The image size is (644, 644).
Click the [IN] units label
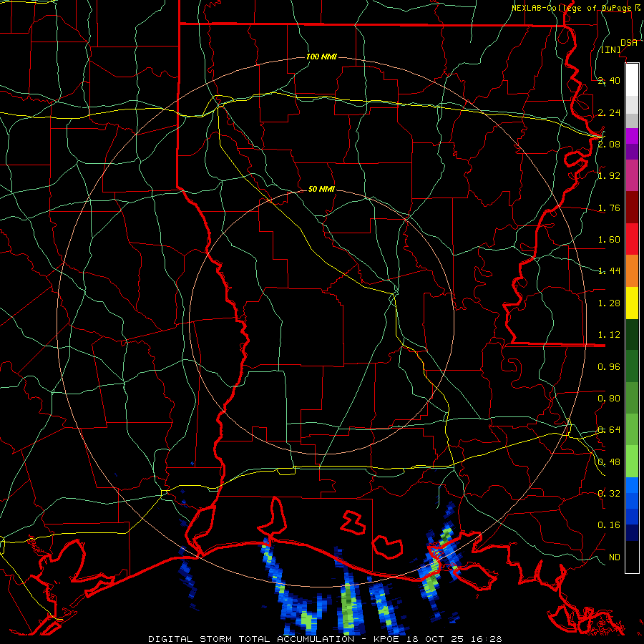[611, 49]
